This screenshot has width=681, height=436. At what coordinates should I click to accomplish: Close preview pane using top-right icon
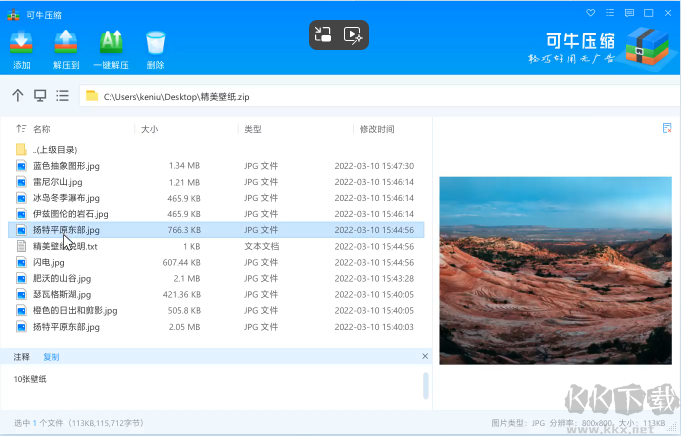click(667, 128)
